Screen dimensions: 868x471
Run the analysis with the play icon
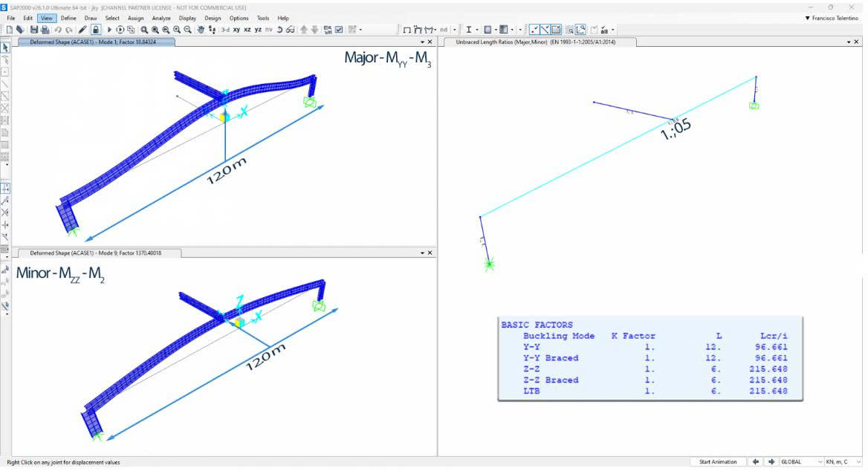[x=109, y=30]
